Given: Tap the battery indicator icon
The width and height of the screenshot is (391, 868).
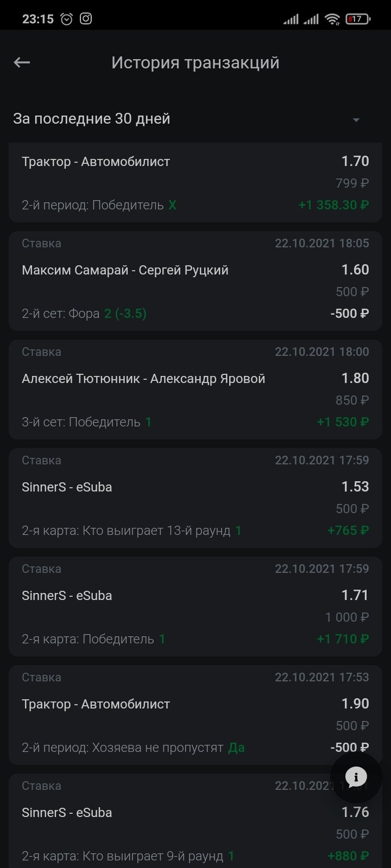Looking at the screenshot, I should point(358,19).
